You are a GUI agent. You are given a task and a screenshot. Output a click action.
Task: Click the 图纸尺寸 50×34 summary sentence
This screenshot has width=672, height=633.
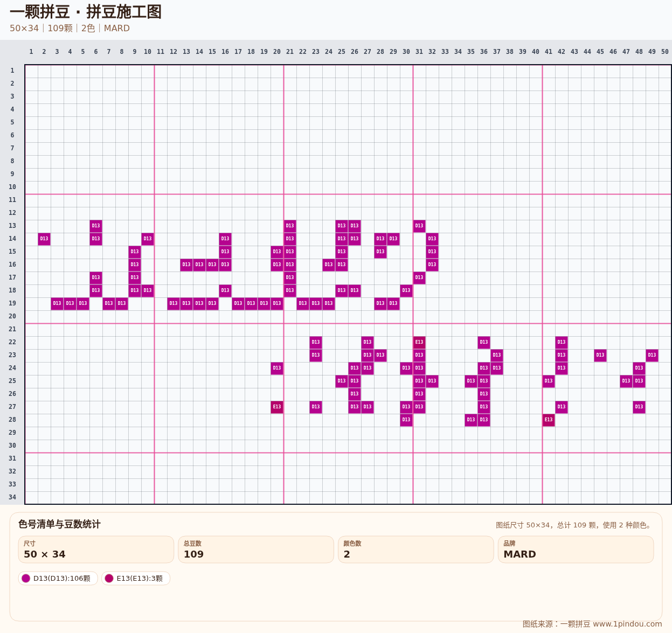coord(574,525)
